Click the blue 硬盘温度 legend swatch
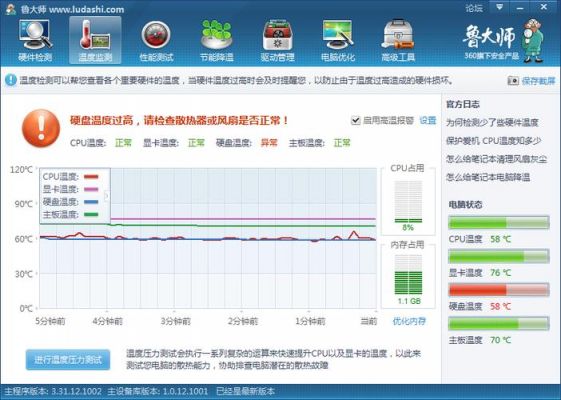561x400 pixels. point(91,202)
